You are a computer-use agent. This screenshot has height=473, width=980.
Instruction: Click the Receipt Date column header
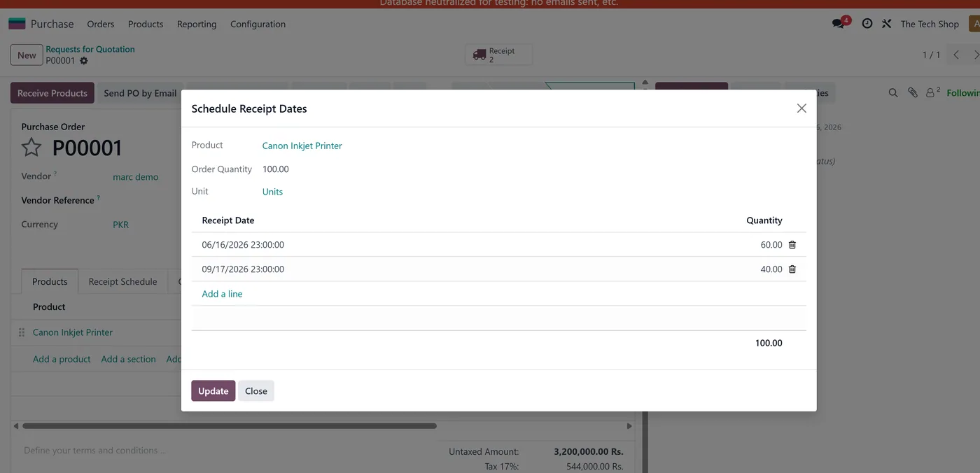(228, 220)
